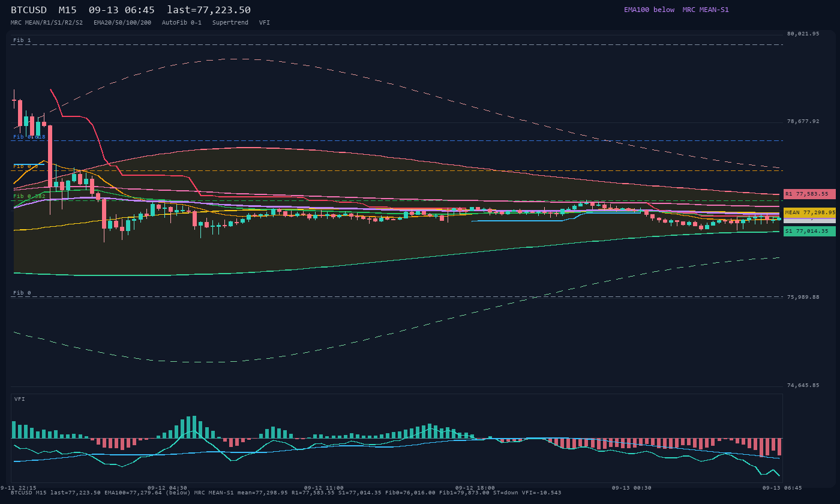Click the 75,989.88 price axis label

(x=803, y=297)
